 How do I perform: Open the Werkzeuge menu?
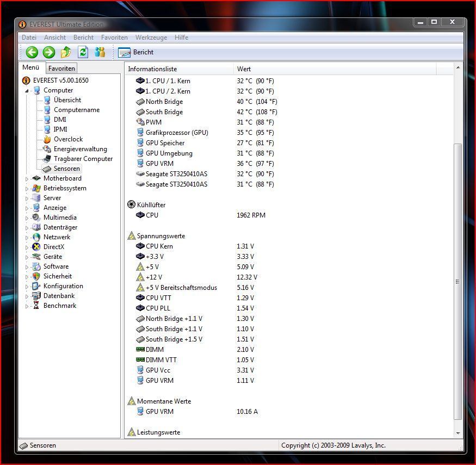click(151, 38)
